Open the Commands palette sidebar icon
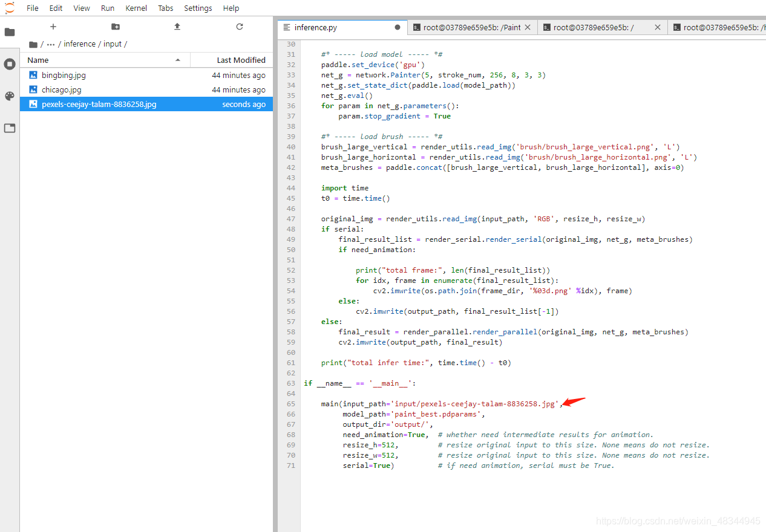 [10, 96]
